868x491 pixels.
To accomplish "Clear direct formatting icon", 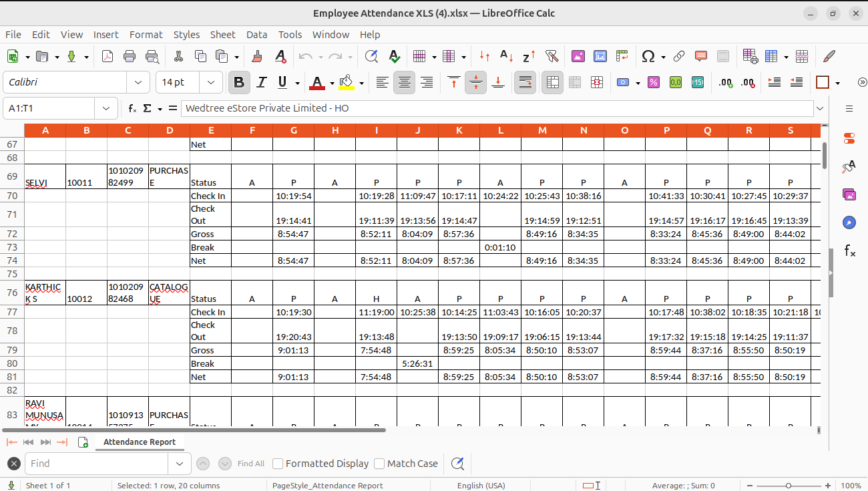I will tap(280, 57).
